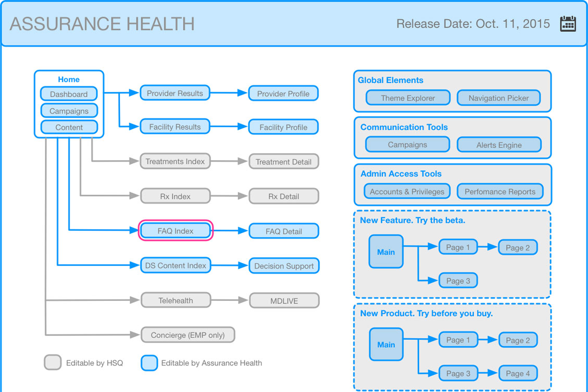Click the Admin Access Tools heading
Image resolution: width=588 pixels, height=392 pixels.
[x=401, y=173]
